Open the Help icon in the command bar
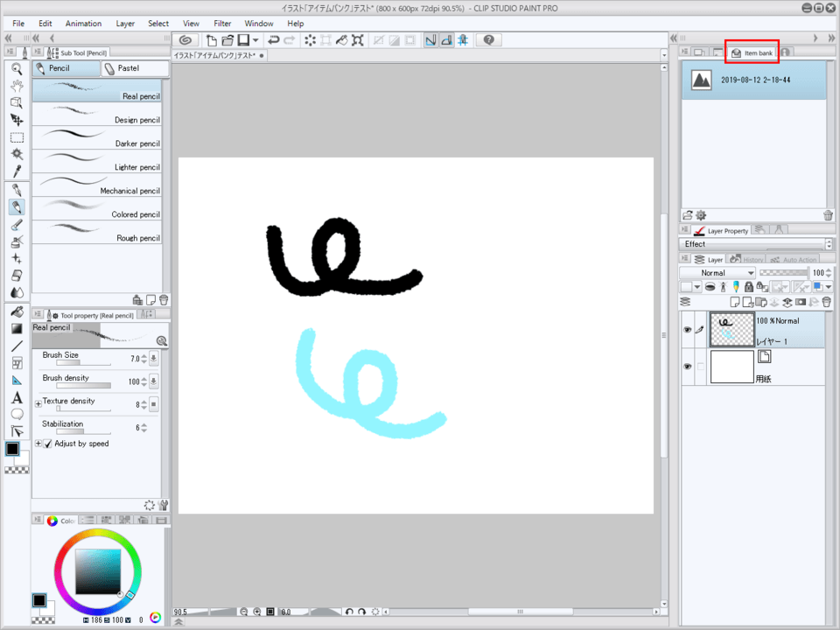The height and width of the screenshot is (630, 840). [487, 39]
